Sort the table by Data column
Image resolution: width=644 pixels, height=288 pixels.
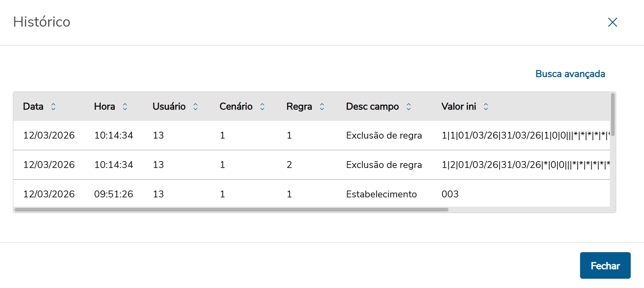coord(53,106)
